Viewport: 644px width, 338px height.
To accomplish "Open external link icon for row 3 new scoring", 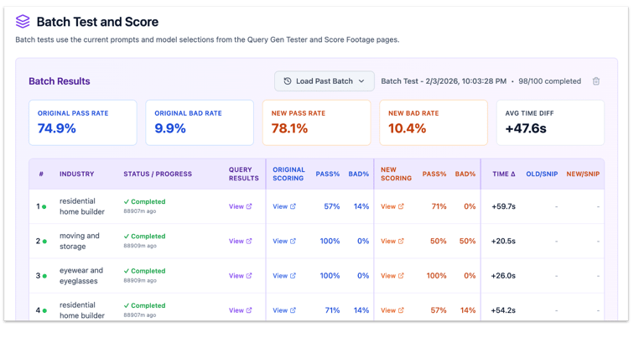I will (401, 276).
